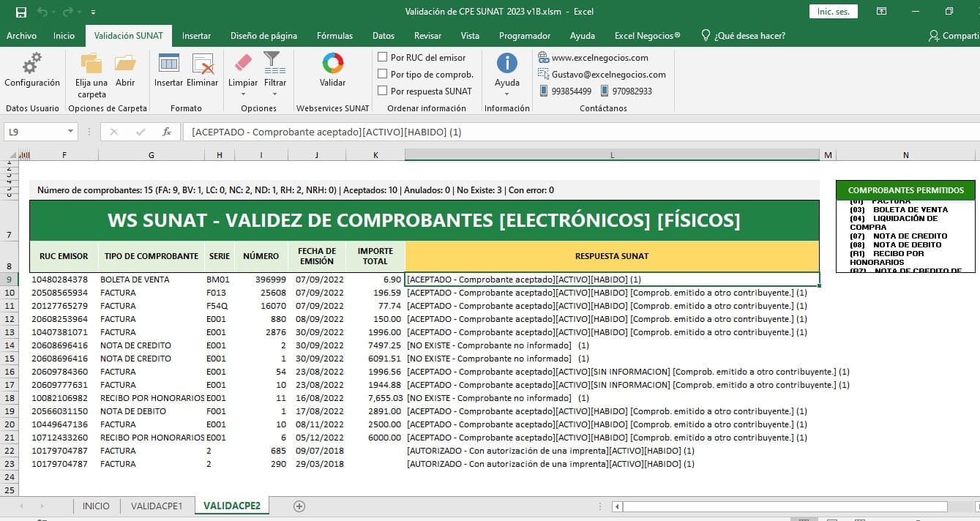Open the Fórmulas ribbon tab

point(334,35)
